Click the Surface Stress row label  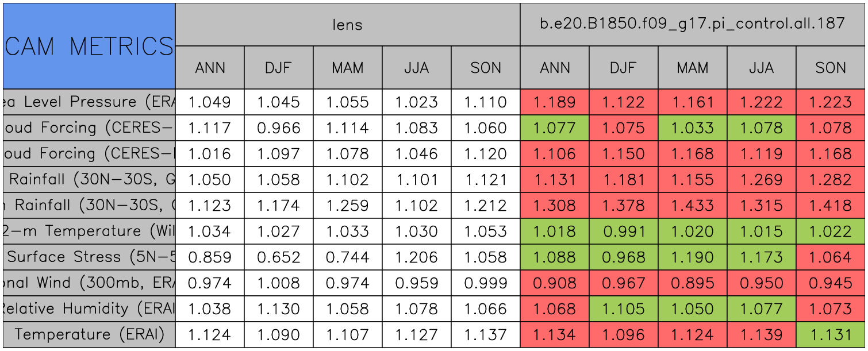tap(89, 257)
